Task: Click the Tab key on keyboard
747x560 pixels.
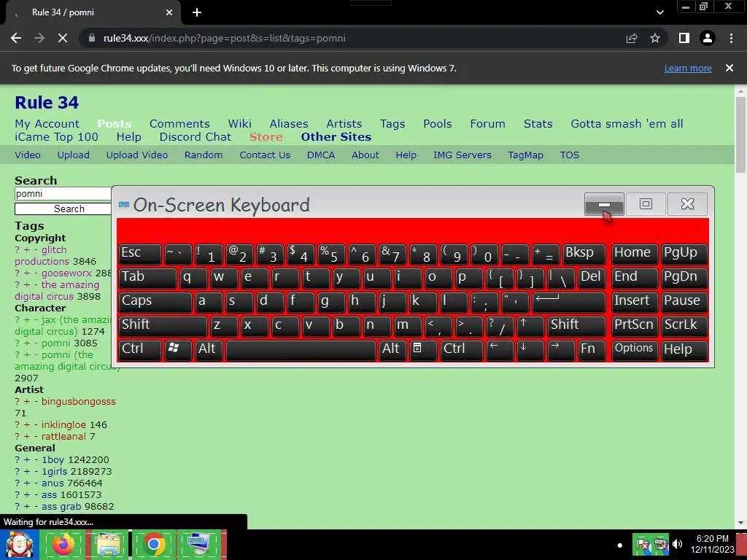Action: 147,278
